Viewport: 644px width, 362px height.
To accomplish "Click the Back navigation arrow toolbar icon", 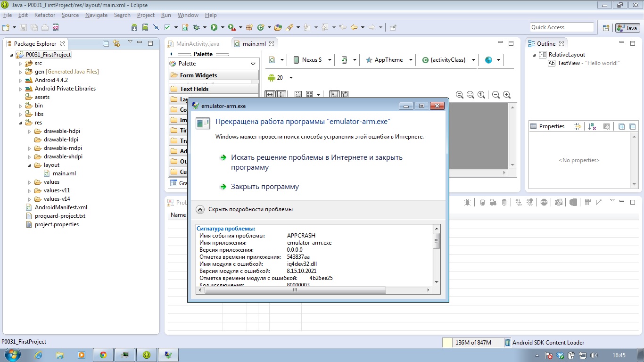I will pyautogui.click(x=354, y=27).
